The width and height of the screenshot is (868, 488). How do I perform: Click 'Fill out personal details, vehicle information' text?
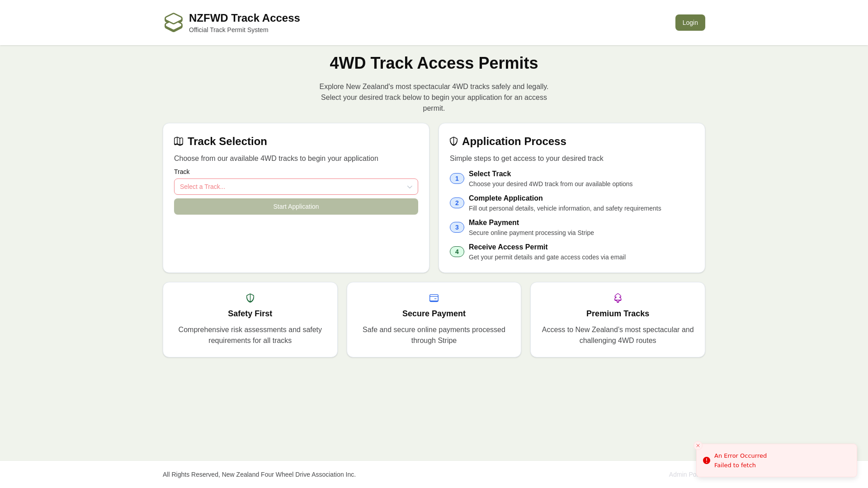pos(565,208)
